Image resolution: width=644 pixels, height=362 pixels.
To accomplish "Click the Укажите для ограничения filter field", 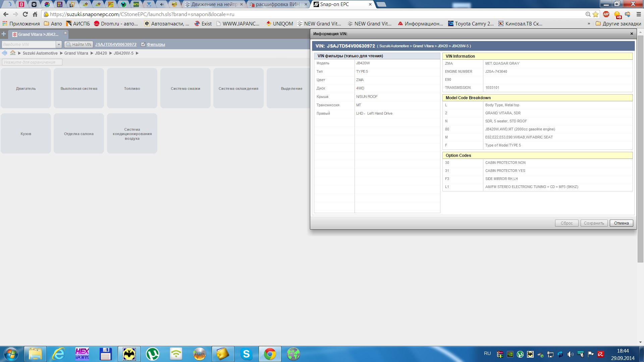I will coord(32,62).
